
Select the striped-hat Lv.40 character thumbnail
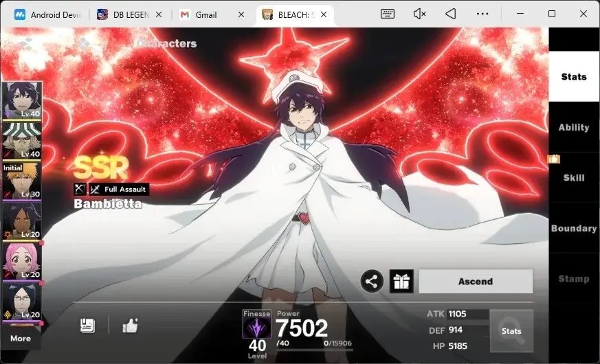[x=22, y=141]
